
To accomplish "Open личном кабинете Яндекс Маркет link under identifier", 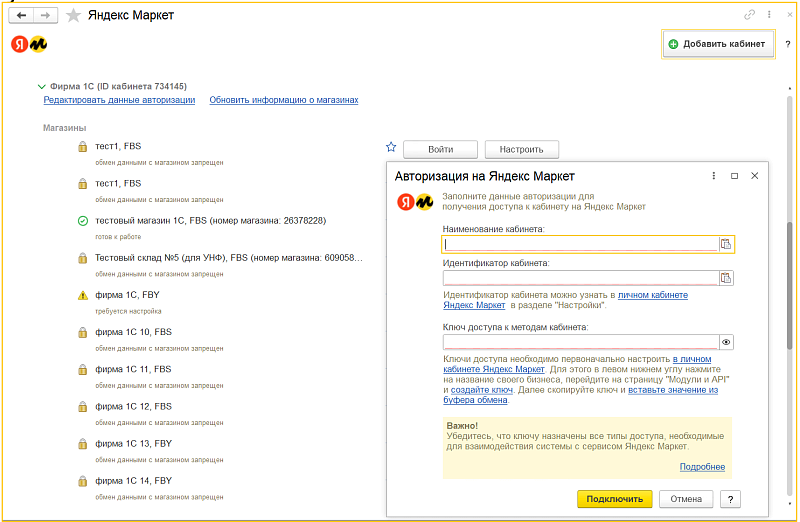I will 653,295.
